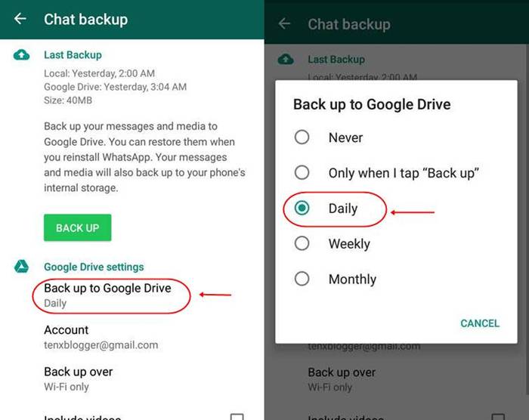The height and width of the screenshot is (420, 529).
Task: Click the Back up to Google Drive dialog title
Action: [x=372, y=104]
